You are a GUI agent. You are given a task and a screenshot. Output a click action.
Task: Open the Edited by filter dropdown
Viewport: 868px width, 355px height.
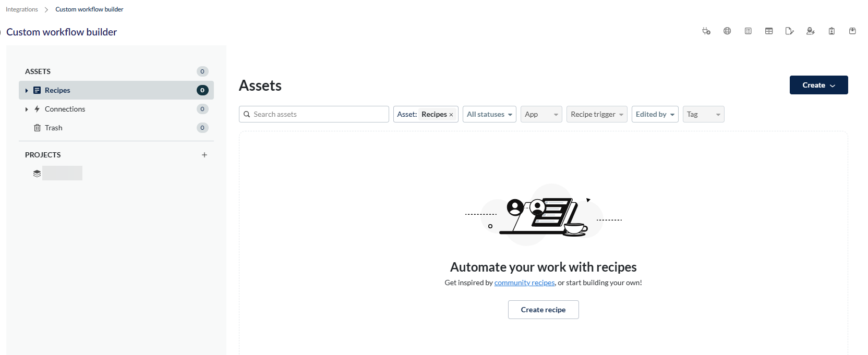click(655, 114)
